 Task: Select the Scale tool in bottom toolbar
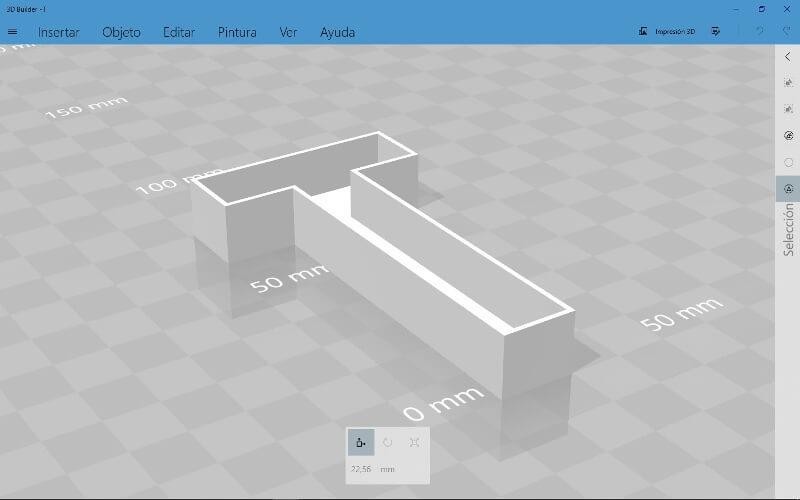pyautogui.click(x=414, y=442)
